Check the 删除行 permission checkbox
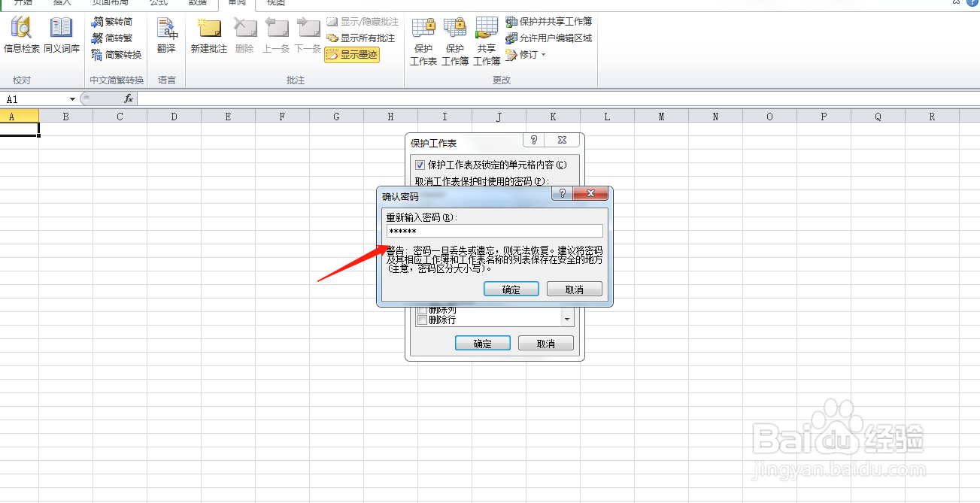Image resolution: width=980 pixels, height=503 pixels. pos(422,320)
